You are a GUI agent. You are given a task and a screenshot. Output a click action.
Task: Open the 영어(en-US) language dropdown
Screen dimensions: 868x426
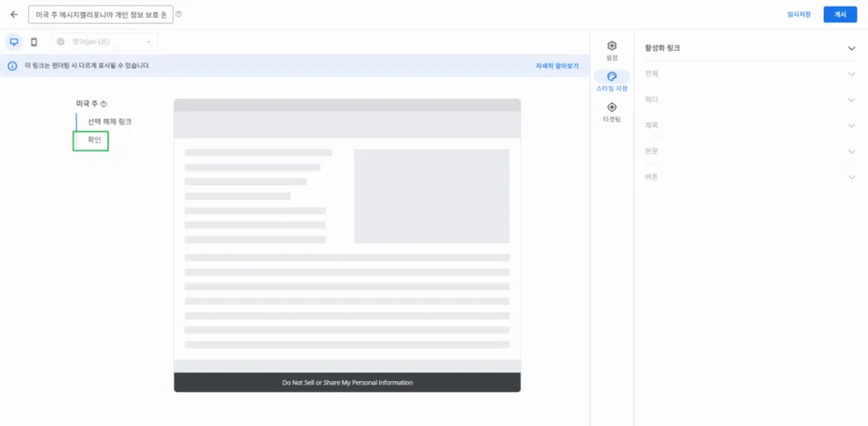(x=104, y=41)
